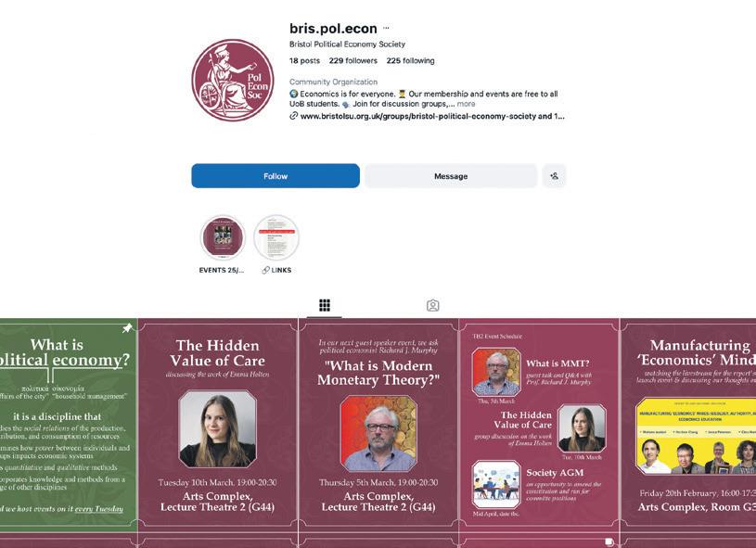Click the add similar accounts icon button
The width and height of the screenshot is (756, 548).
coord(554,176)
